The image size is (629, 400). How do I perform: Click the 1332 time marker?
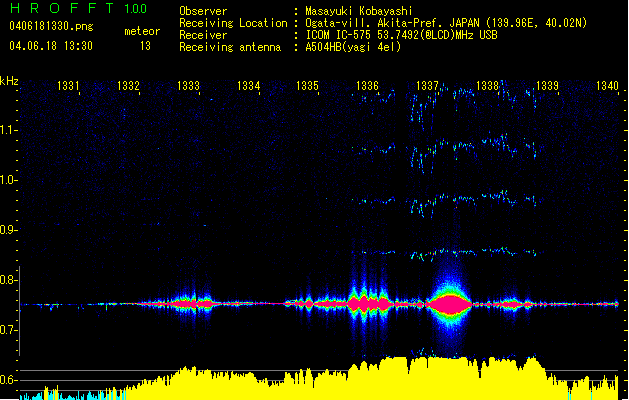128,86
